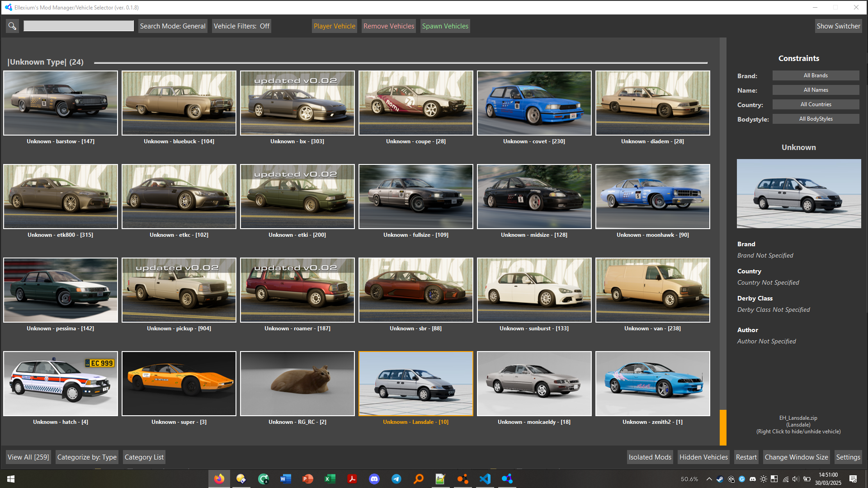This screenshot has height=488, width=868.
Task: Launch Visual Studio Code from taskbar
Action: [485, 479]
